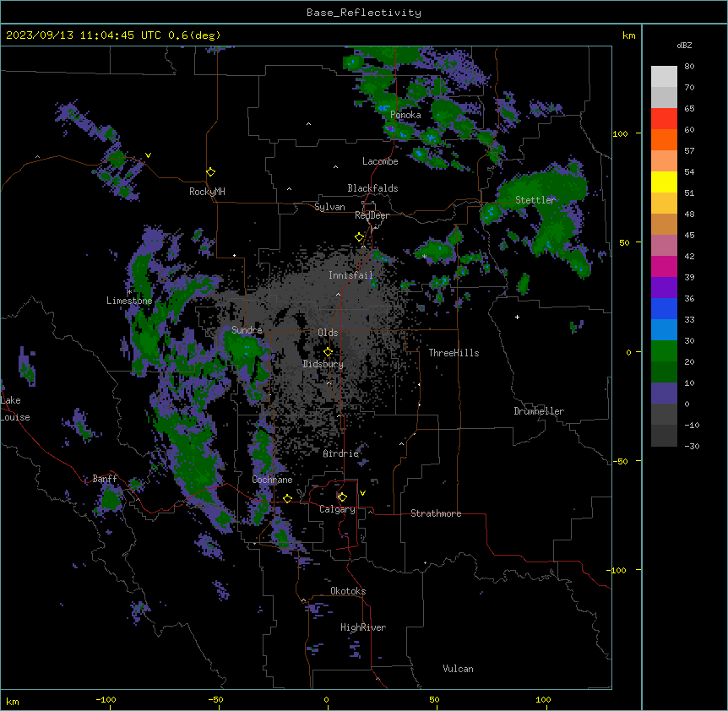Select the yellow diamond marker between Olds and Didsbury
Screen dimensions: 728x711
pos(329,352)
